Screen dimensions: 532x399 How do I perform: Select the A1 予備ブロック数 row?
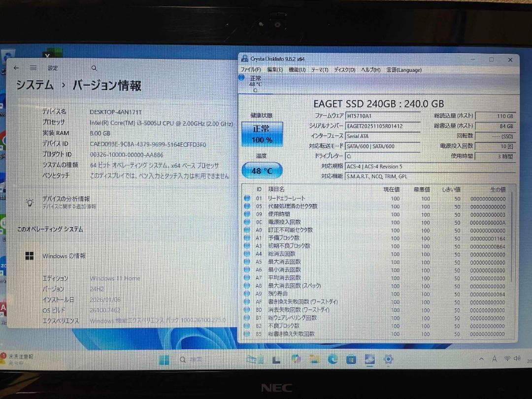point(375,238)
